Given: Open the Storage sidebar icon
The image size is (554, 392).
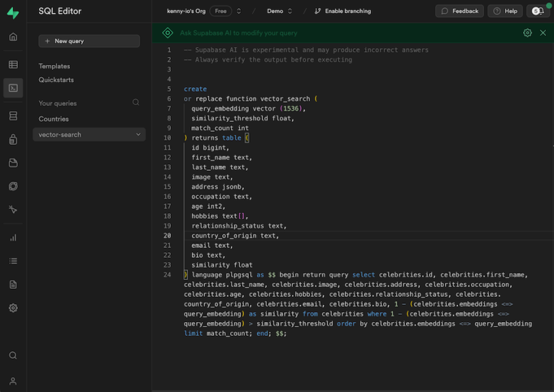Looking at the screenshot, I should pyautogui.click(x=13, y=163).
